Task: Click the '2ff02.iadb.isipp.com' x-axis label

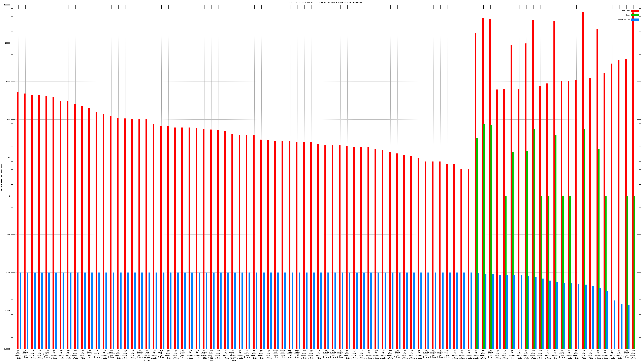Action: (x=276, y=354)
